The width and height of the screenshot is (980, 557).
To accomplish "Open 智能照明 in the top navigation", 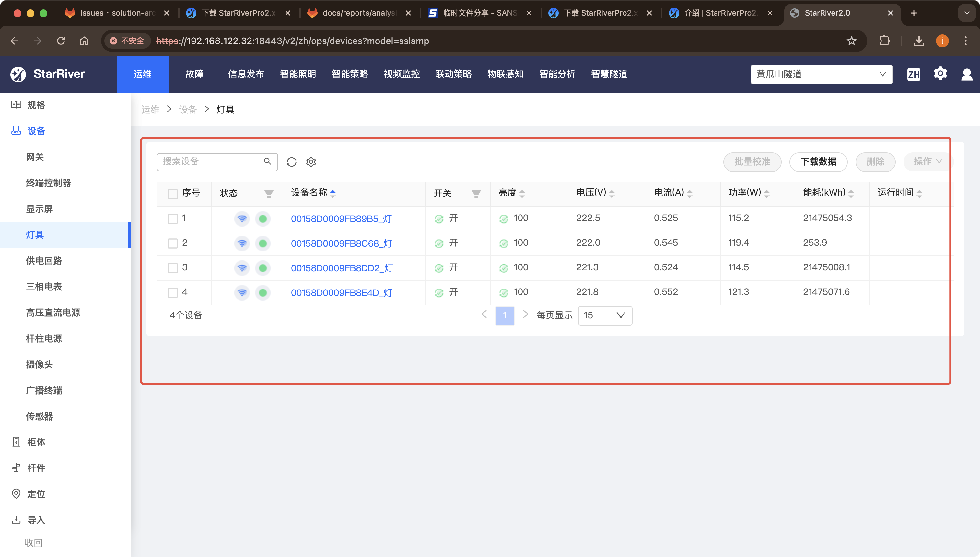I will tap(298, 74).
